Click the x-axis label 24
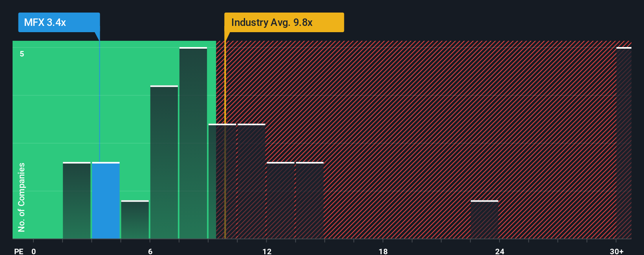 tap(499, 251)
